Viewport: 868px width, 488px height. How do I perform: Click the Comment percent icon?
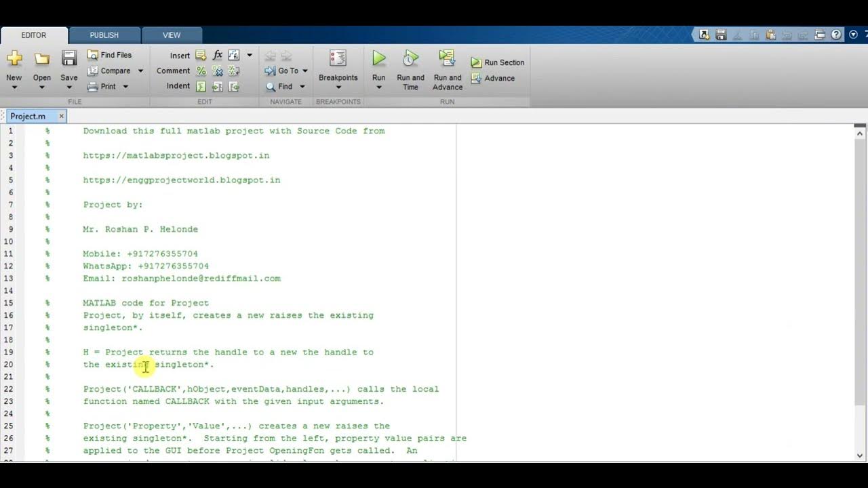pyautogui.click(x=201, y=70)
